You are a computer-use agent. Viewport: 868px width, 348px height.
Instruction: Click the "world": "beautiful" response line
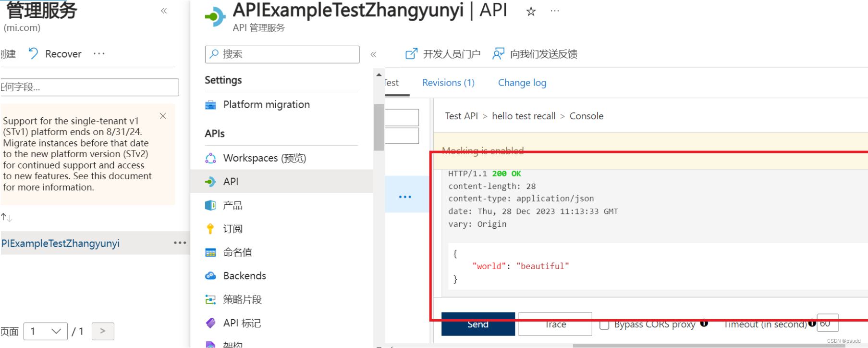point(521,266)
